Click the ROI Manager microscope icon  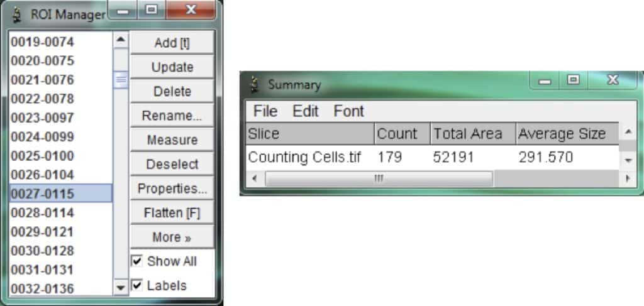17,15
